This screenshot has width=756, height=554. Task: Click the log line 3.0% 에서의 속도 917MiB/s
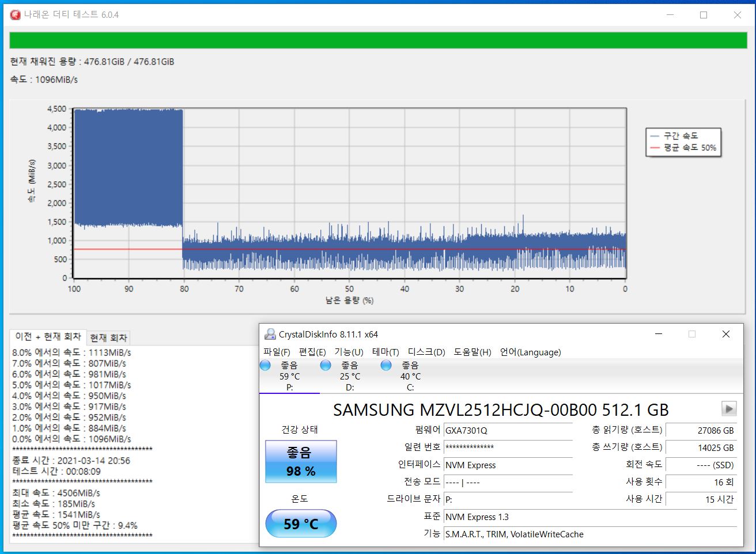coord(69,406)
